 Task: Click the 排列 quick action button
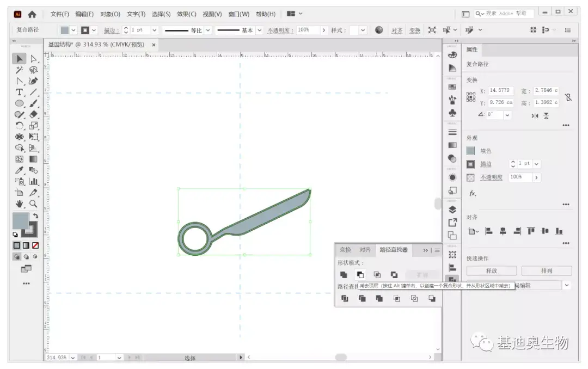coord(547,270)
